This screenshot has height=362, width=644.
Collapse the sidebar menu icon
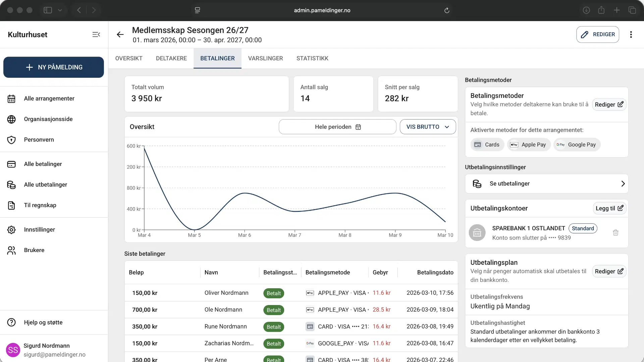(96, 35)
